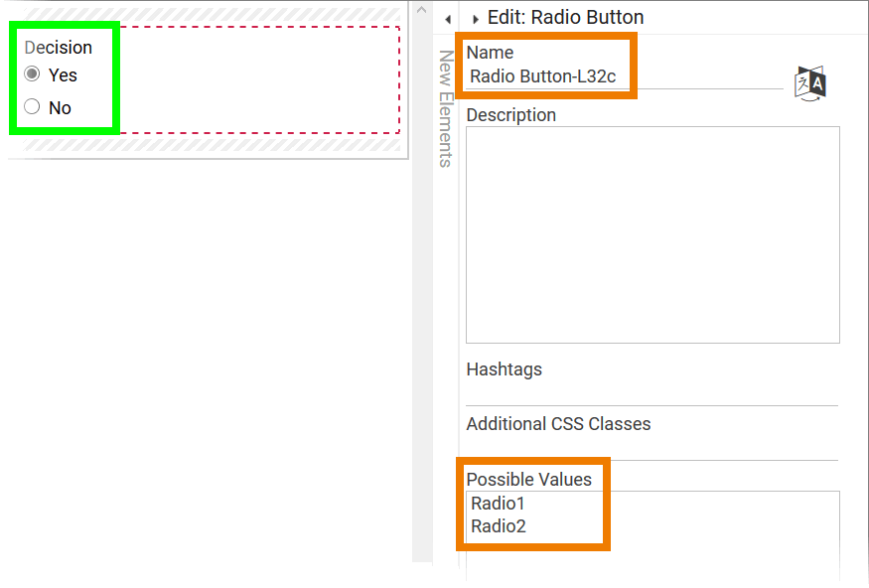Click the empty area below Radio2 in Possible Values
This screenshot has height=588, width=869.
pos(652,558)
